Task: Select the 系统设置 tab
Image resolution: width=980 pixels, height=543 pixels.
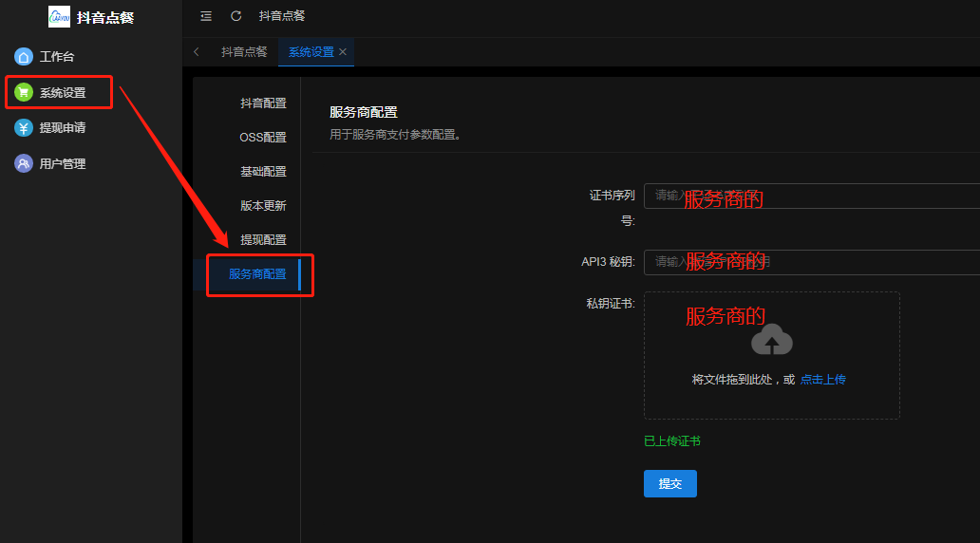Action: 311,52
